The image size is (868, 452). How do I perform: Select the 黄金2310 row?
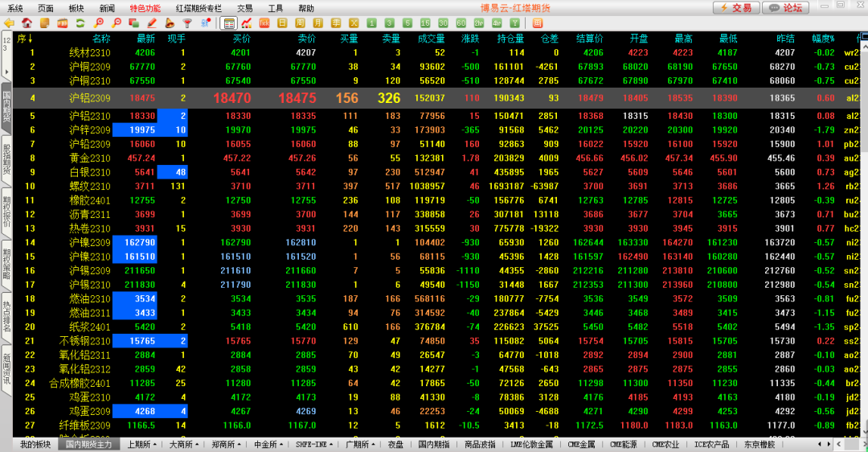pyautogui.click(x=90, y=158)
